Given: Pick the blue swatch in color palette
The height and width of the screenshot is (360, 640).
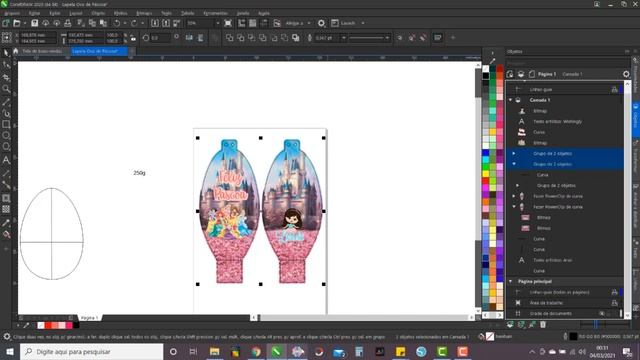Looking at the screenshot, I should coord(486,153).
